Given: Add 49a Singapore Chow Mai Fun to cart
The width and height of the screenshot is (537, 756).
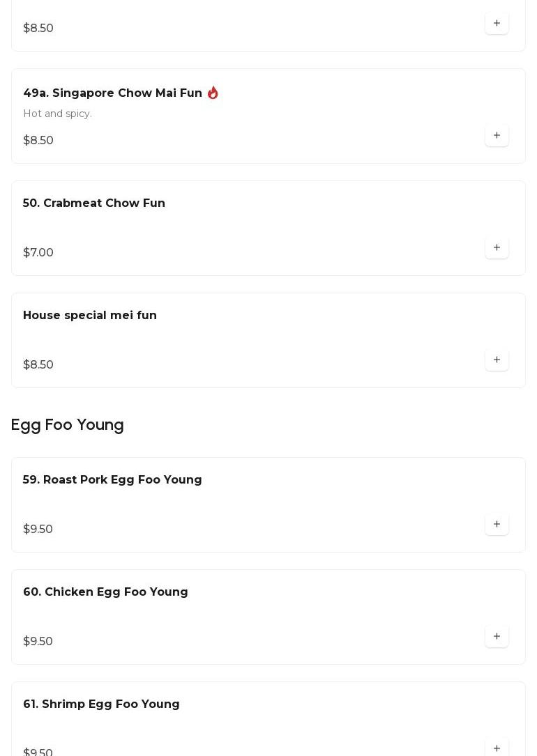Looking at the screenshot, I should (497, 135).
